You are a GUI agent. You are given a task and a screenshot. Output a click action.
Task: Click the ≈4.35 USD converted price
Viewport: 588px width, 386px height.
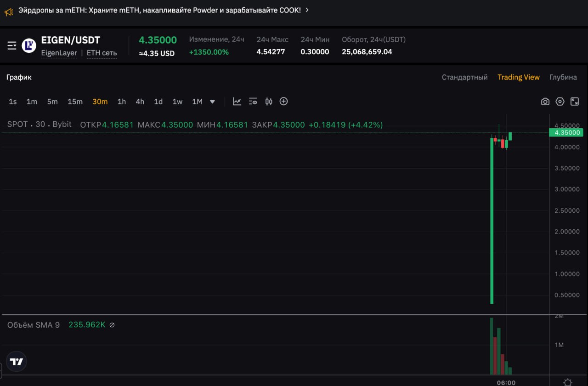click(157, 53)
